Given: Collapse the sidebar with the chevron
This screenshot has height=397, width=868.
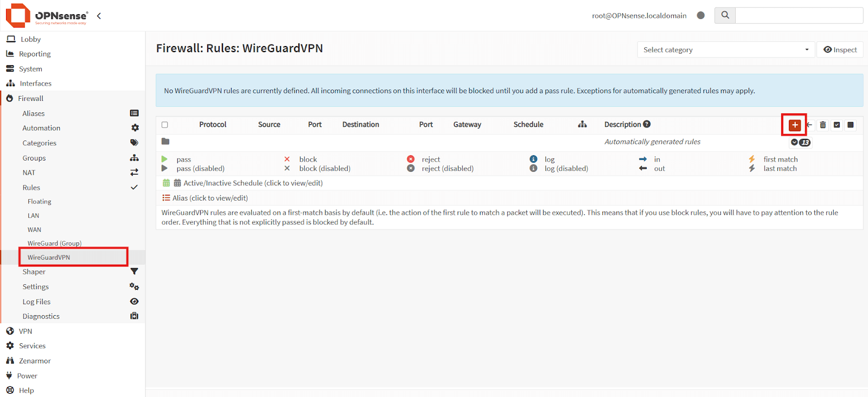Looking at the screenshot, I should click(x=99, y=16).
